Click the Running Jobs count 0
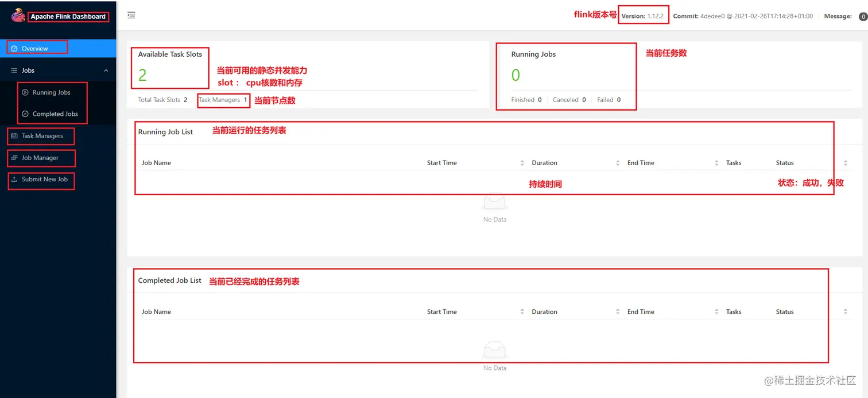 pyautogui.click(x=516, y=75)
